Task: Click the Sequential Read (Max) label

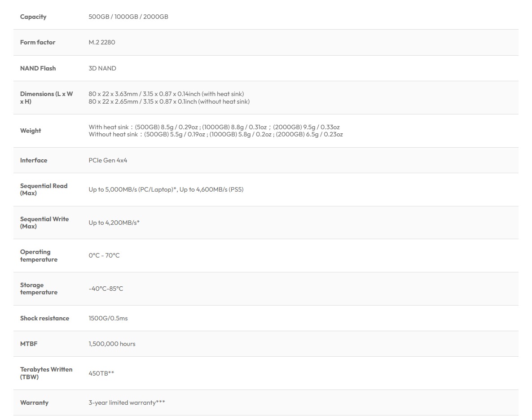Action: click(44, 189)
